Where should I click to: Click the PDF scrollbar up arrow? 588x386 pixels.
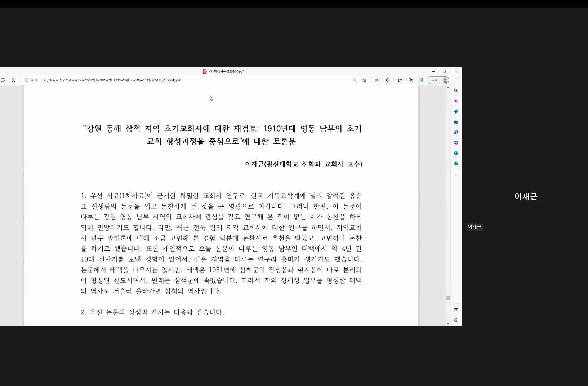(448, 87)
